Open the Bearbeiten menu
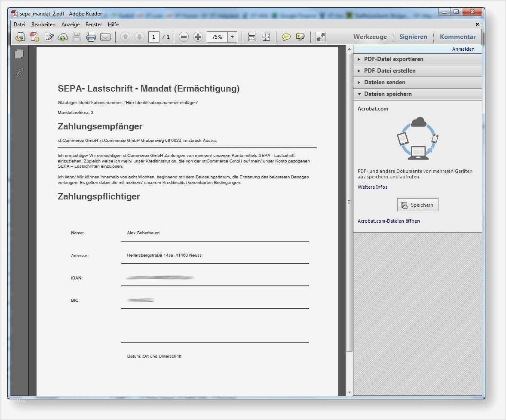506x420 pixels. pyautogui.click(x=43, y=24)
